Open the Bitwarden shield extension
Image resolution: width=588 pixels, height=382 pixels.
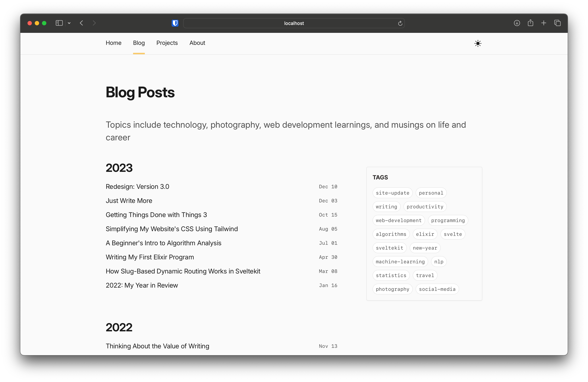tap(175, 23)
